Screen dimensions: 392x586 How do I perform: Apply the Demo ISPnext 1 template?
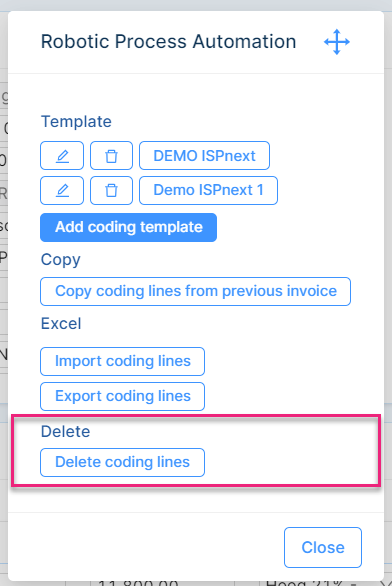pos(209,191)
